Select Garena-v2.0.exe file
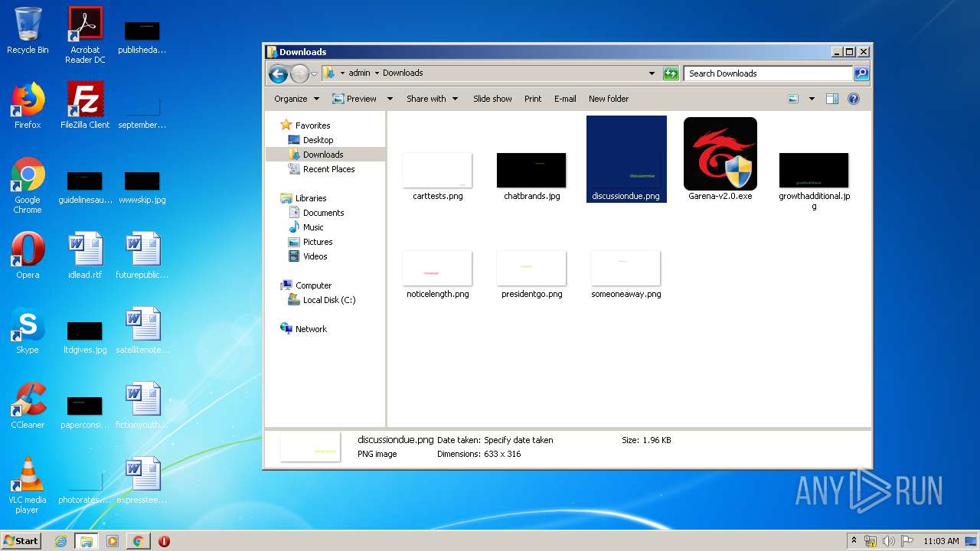This screenshot has height=551, width=980. (x=720, y=159)
